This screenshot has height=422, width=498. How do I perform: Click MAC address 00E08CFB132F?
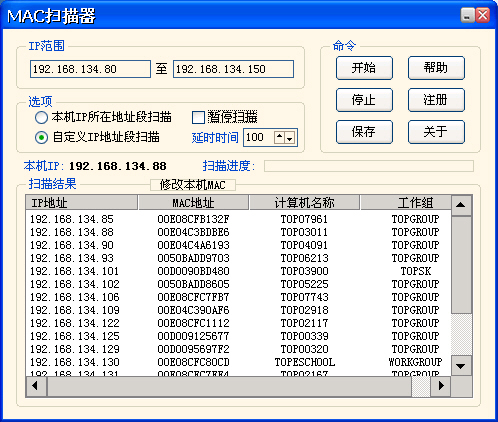pyautogui.click(x=193, y=219)
